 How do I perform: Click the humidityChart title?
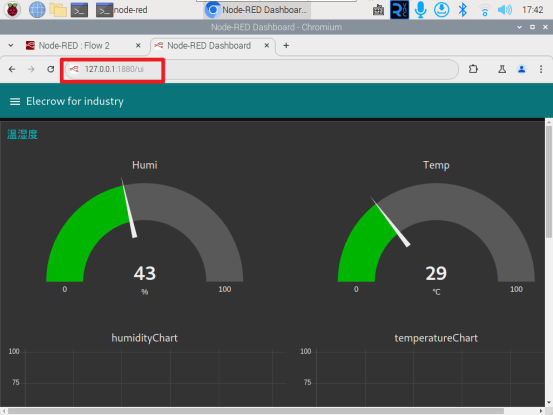[145, 338]
